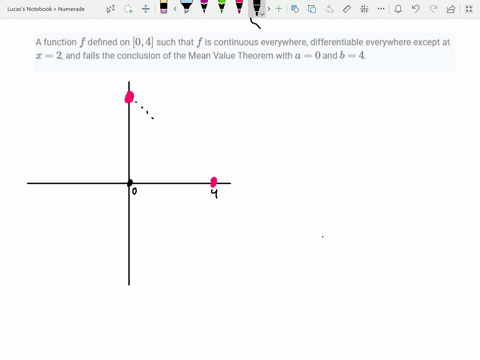Show previous pens with the left chevron
This screenshot has height=360, width=480.
[x=175, y=9]
